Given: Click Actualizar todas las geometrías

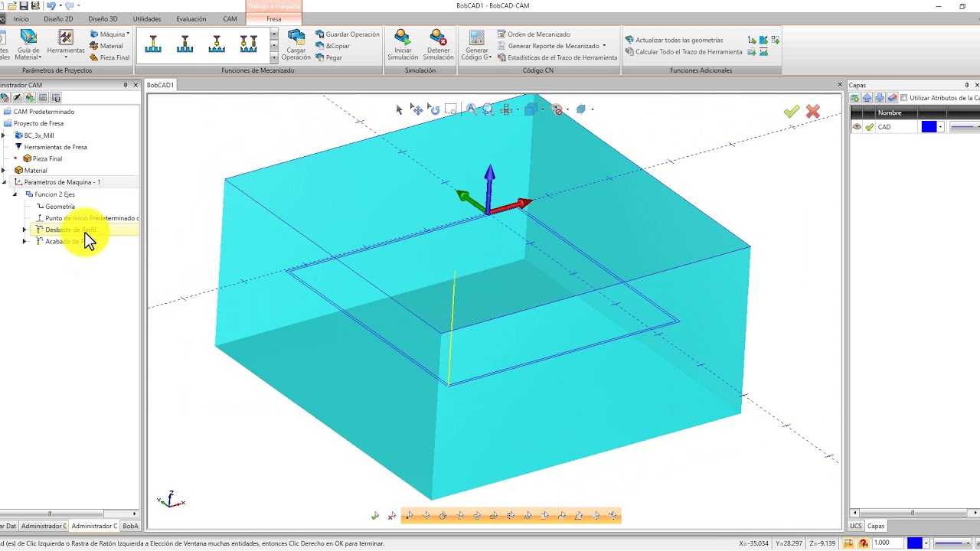Looking at the screenshot, I should [x=674, y=40].
